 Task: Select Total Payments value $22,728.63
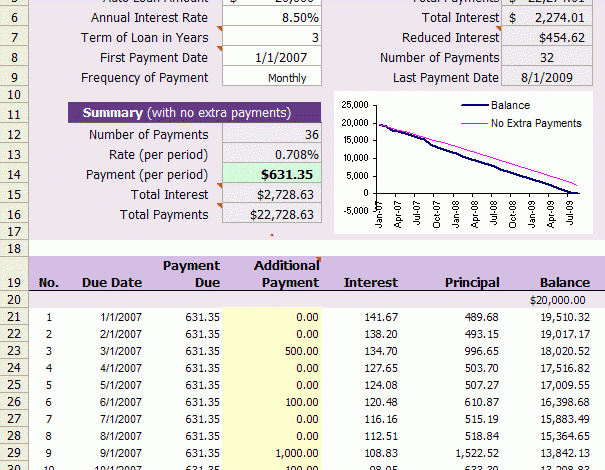click(x=272, y=215)
